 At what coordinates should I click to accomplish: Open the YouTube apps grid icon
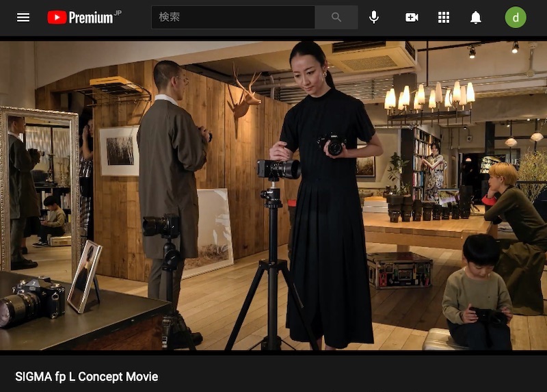444,17
